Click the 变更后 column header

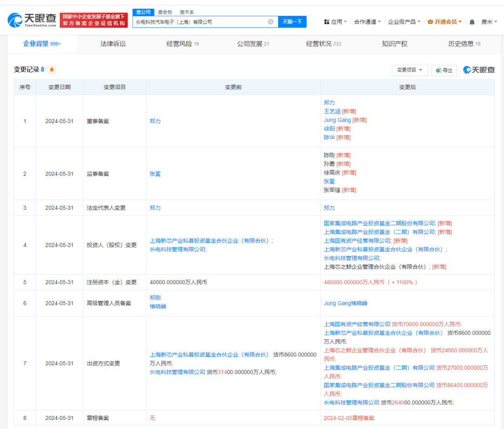(x=407, y=87)
